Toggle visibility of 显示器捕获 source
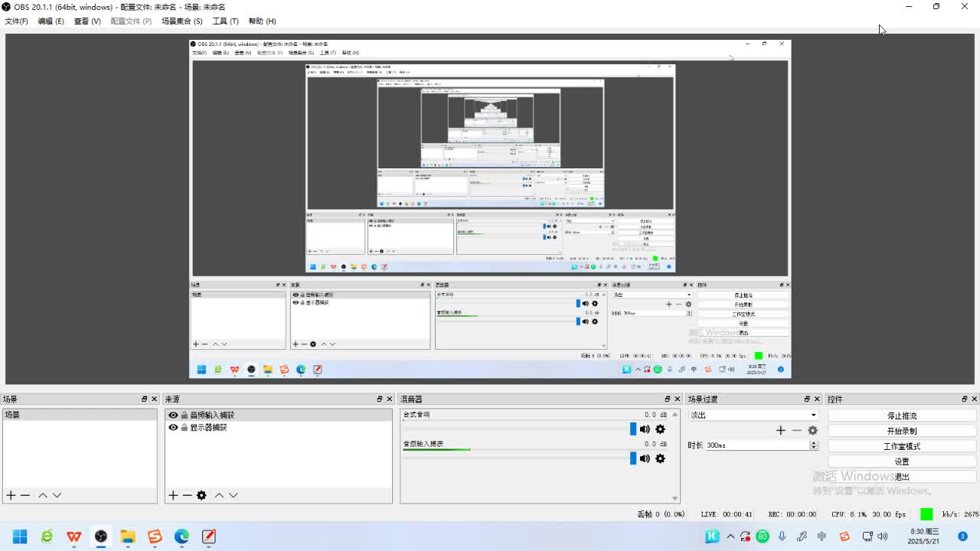Screen dimensions: 980x551 [x=173, y=427]
